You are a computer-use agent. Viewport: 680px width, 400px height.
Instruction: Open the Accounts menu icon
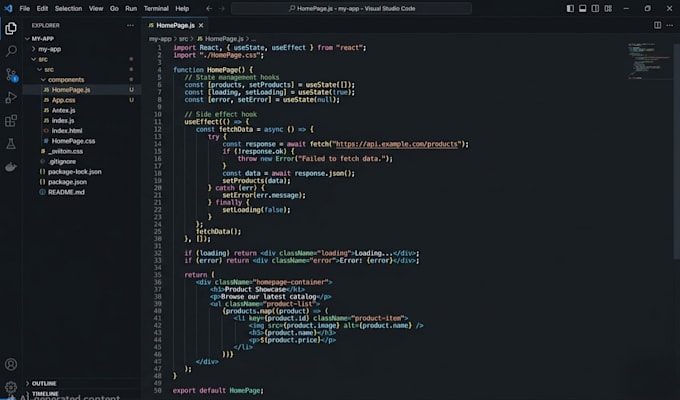coord(11,364)
